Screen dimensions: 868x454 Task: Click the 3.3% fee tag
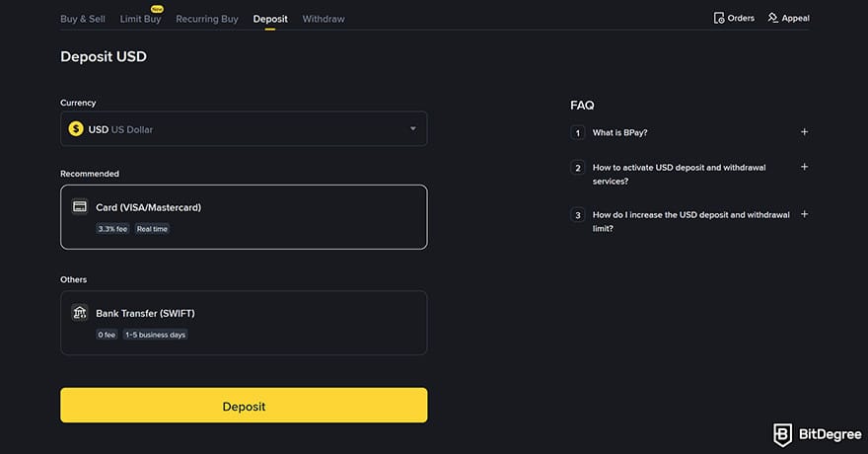(112, 229)
